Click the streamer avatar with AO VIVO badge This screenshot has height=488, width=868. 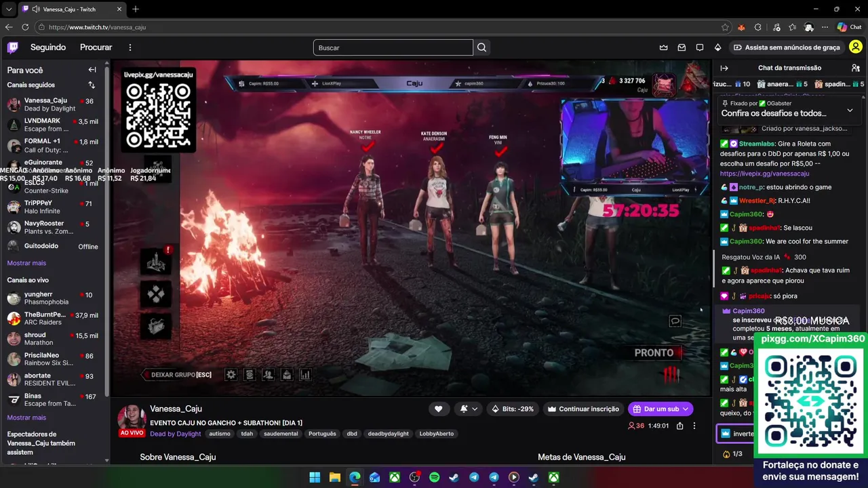coord(132,420)
